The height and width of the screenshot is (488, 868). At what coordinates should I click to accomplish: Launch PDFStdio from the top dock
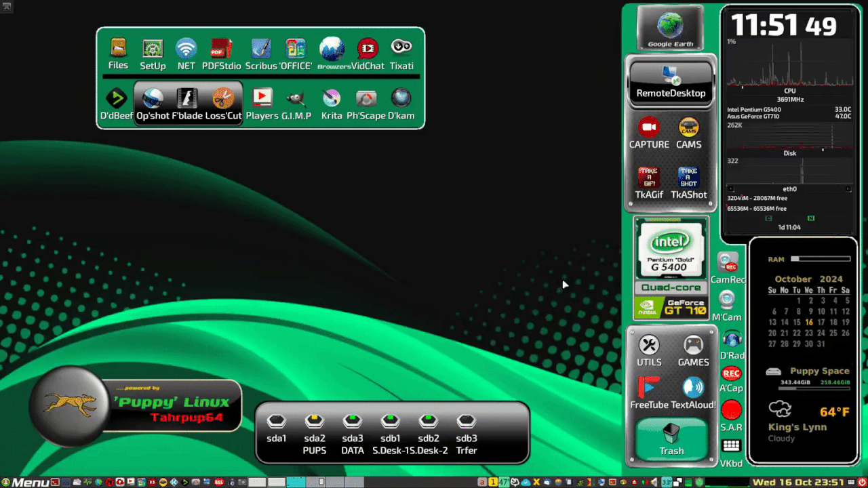221,49
